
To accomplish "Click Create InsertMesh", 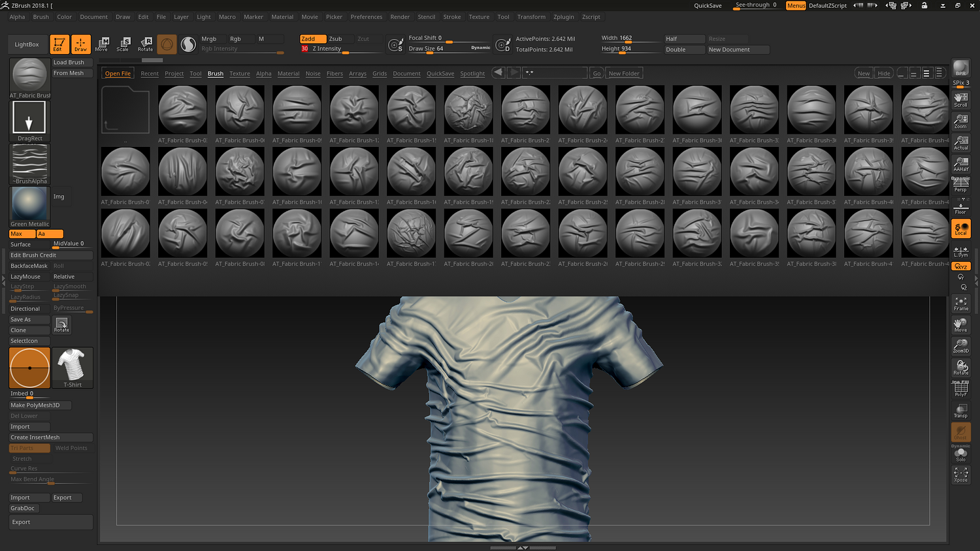I will pos(51,437).
